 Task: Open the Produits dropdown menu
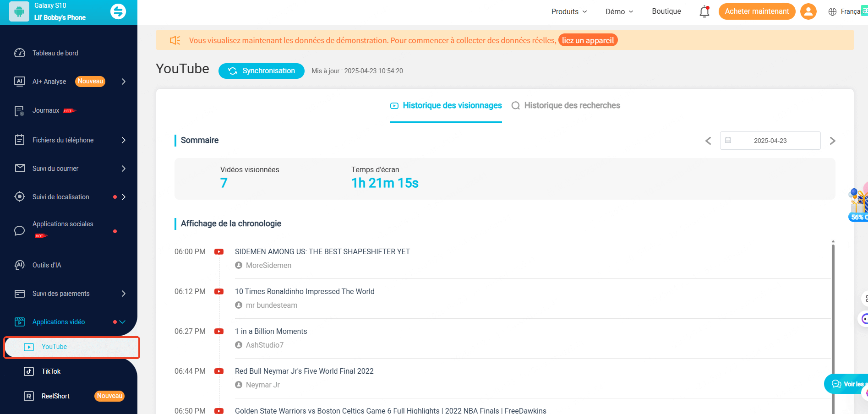[569, 11]
